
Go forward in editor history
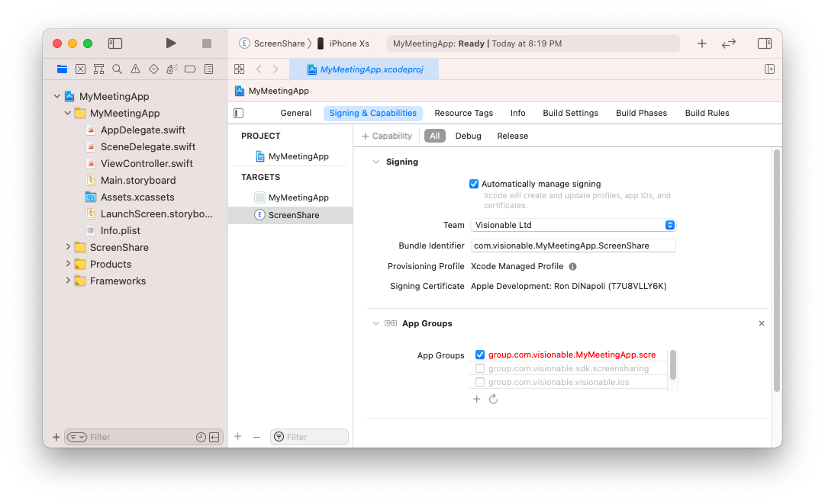276,69
